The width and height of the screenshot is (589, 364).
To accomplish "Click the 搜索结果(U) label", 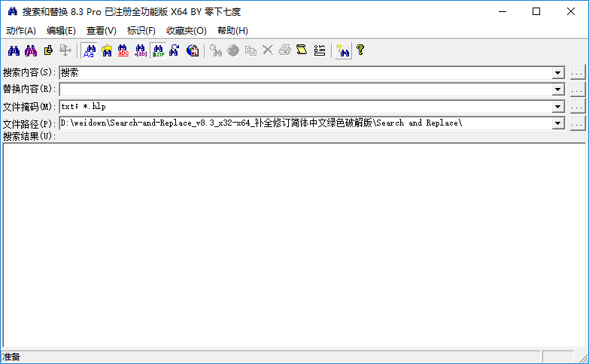I will click(x=29, y=136).
